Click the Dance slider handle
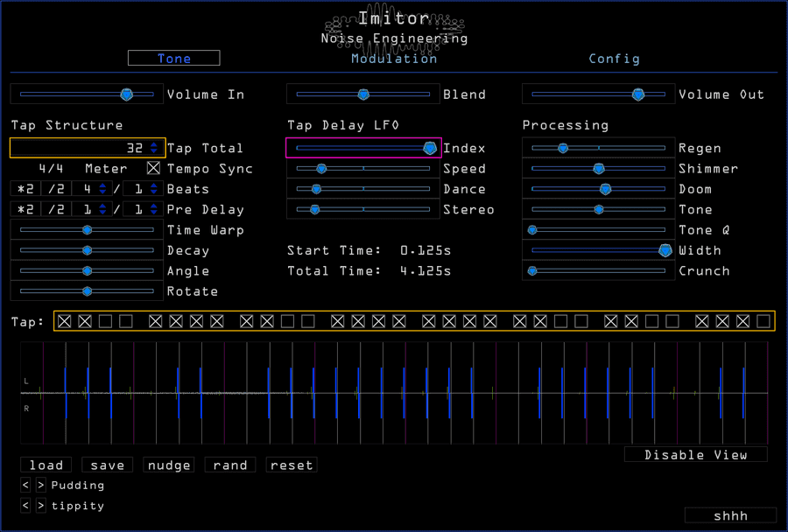This screenshot has width=788, height=532. [x=316, y=189]
